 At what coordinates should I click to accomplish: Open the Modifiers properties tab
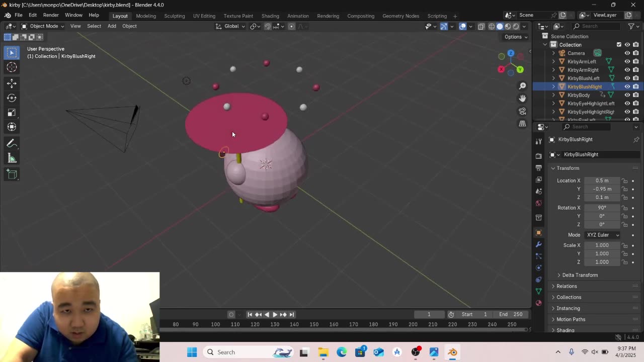point(539,244)
